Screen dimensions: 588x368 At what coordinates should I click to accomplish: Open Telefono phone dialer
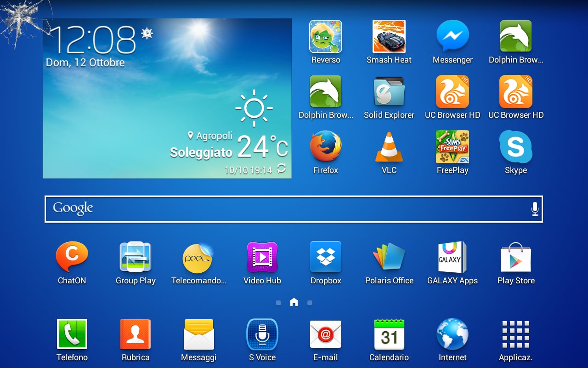point(72,334)
